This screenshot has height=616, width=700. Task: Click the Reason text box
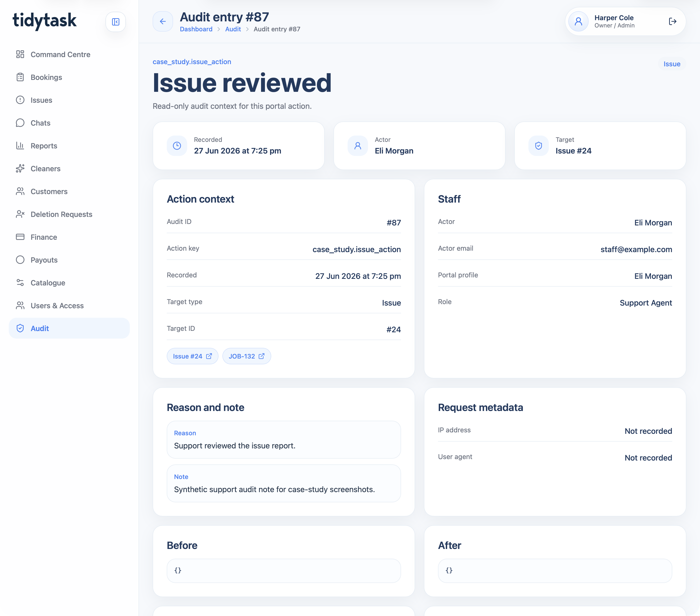point(284,440)
